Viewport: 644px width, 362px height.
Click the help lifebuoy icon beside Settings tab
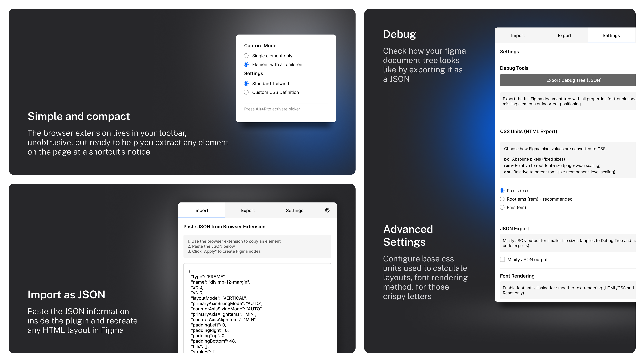pos(327,210)
